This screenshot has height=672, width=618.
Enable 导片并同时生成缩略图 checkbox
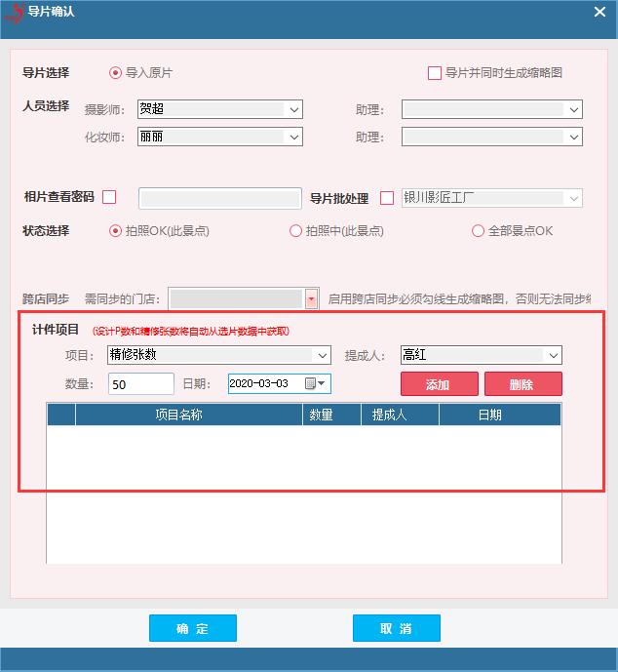click(435, 73)
